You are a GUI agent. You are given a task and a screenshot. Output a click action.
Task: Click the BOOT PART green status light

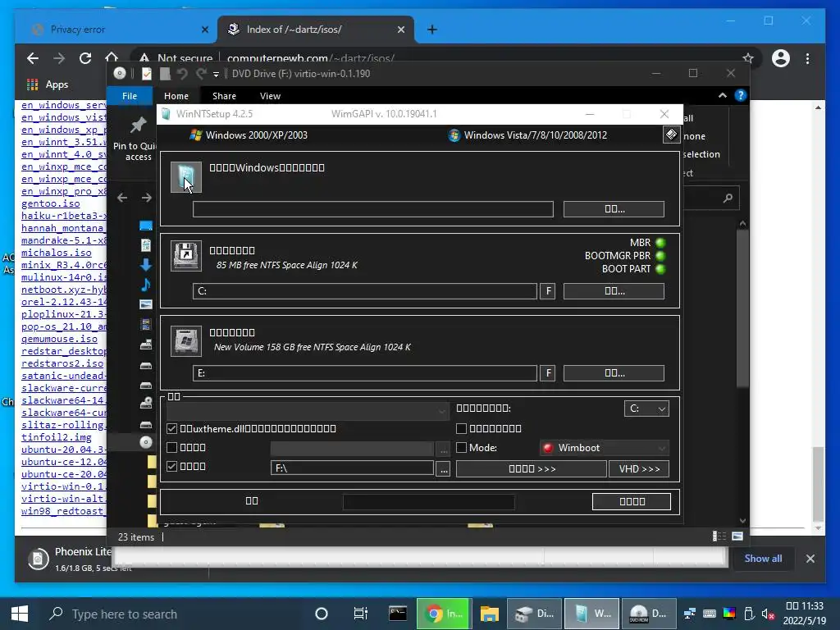tap(660, 269)
